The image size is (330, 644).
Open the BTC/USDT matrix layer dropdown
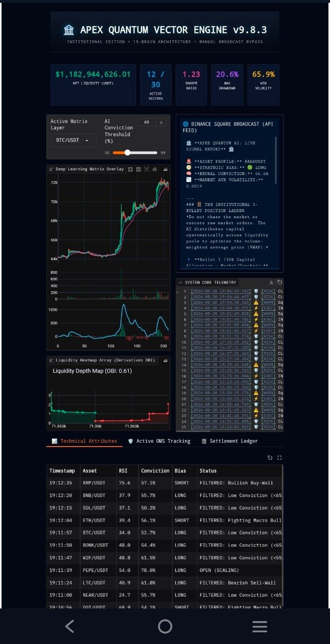(x=73, y=140)
